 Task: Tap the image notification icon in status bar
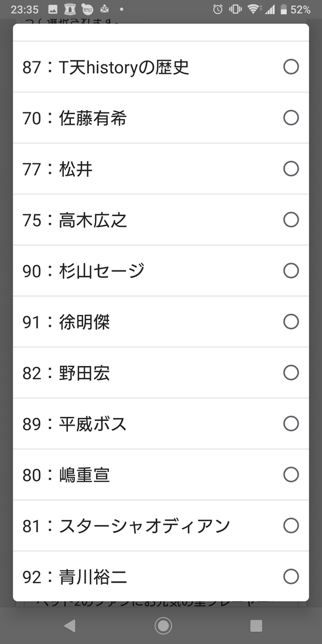[53, 9]
